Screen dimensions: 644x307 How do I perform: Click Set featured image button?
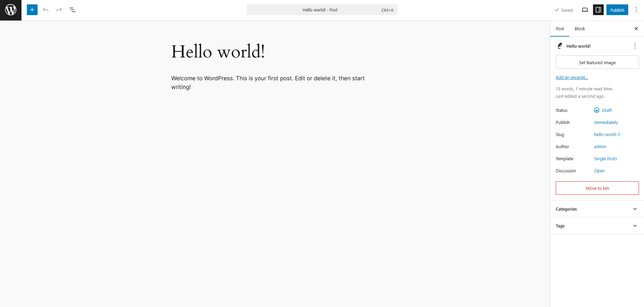(597, 62)
